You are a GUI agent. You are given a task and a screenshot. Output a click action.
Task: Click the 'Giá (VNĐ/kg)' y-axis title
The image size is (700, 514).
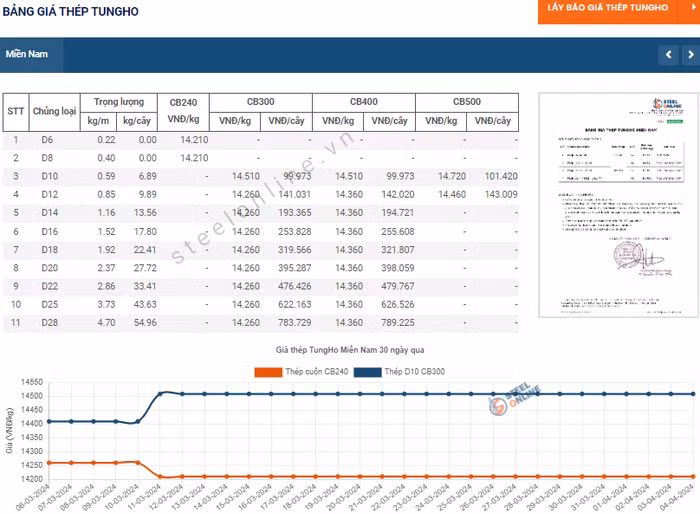tap(9, 430)
